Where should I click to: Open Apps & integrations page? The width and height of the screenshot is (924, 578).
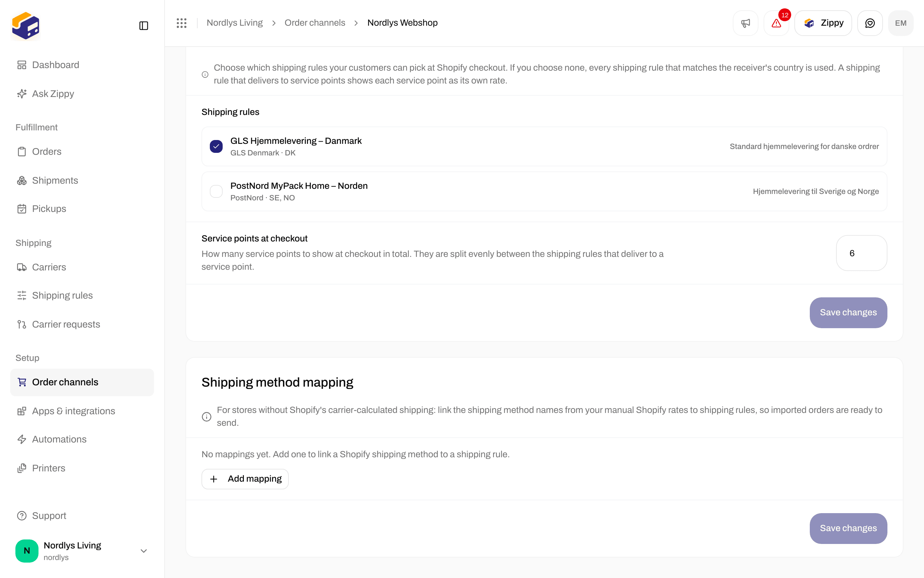click(82, 411)
